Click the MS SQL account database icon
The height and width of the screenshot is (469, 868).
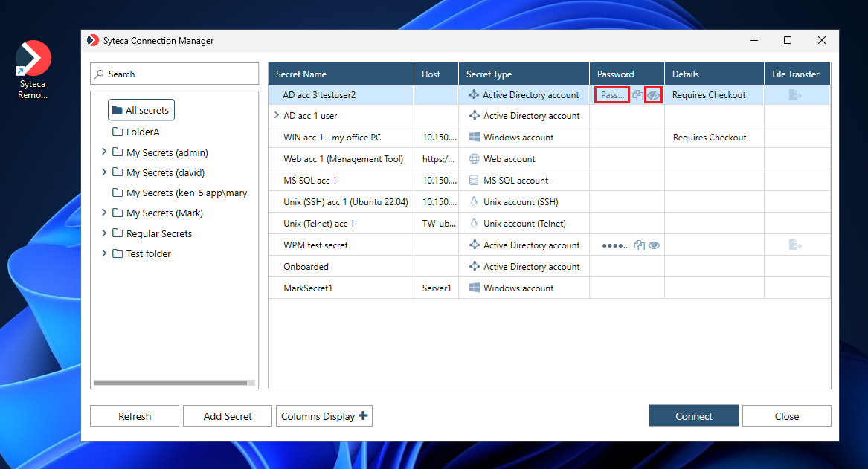[474, 181]
